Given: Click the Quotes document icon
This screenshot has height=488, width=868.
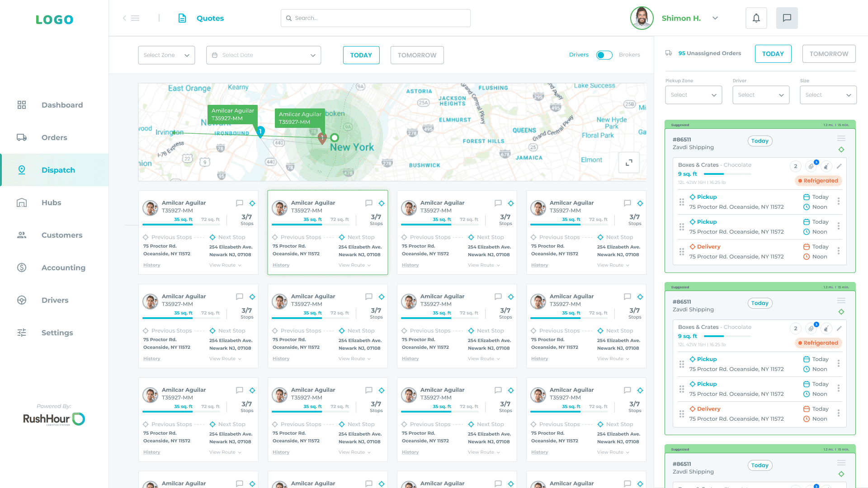Looking at the screenshot, I should 182,18.
